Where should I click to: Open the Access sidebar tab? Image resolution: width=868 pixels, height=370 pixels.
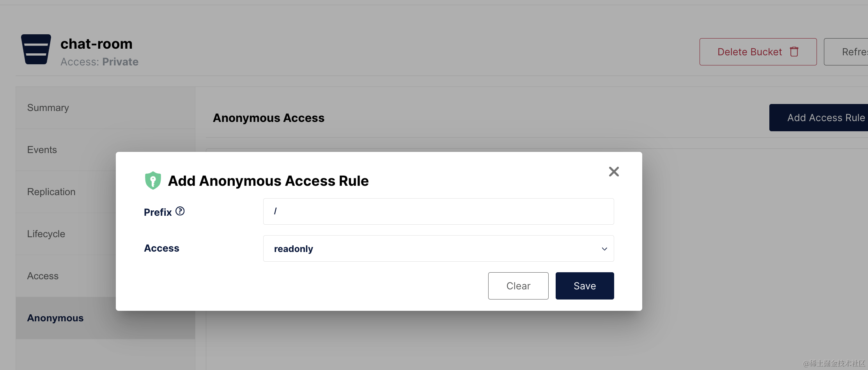coord(43,276)
